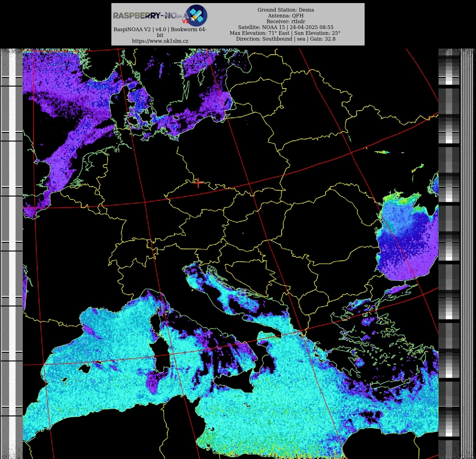Select 'Direction: Southbound | sea | Gain: 32.8' text
This screenshot has width=476, height=459.
286,39
